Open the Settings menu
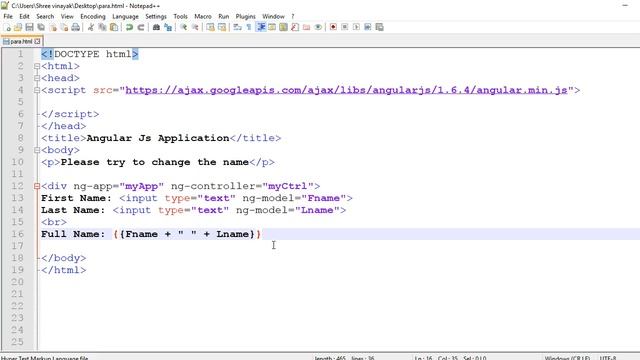640x360 pixels. click(156, 16)
